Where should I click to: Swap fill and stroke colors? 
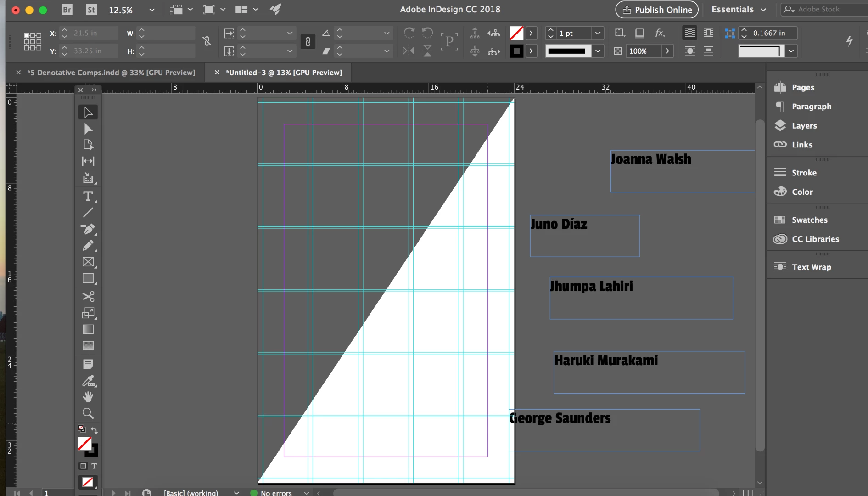point(94,430)
